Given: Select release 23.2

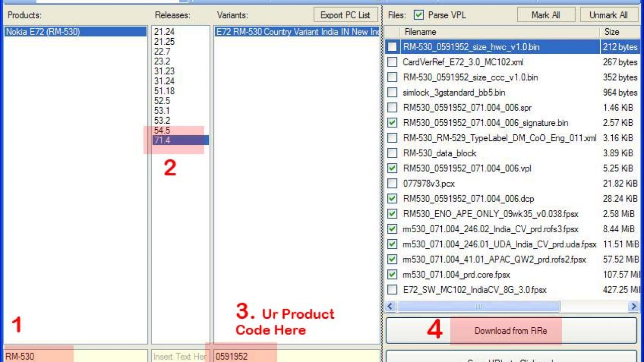Looking at the screenshot, I should (x=163, y=61).
